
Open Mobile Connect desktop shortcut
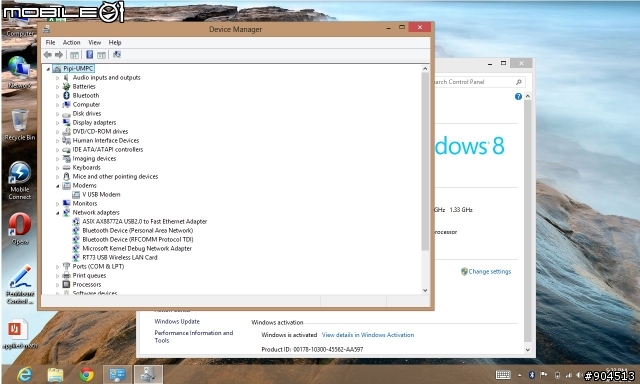click(x=20, y=180)
